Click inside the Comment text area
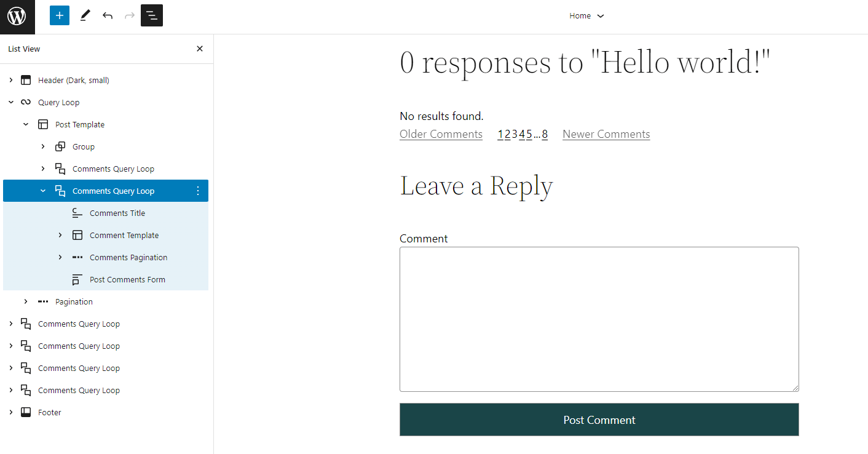 [x=599, y=319]
